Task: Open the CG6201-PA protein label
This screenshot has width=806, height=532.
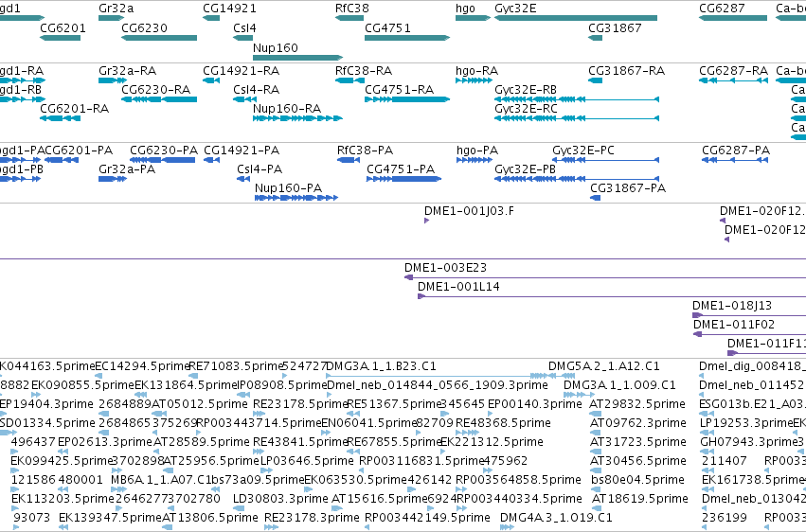Action: tap(78, 150)
